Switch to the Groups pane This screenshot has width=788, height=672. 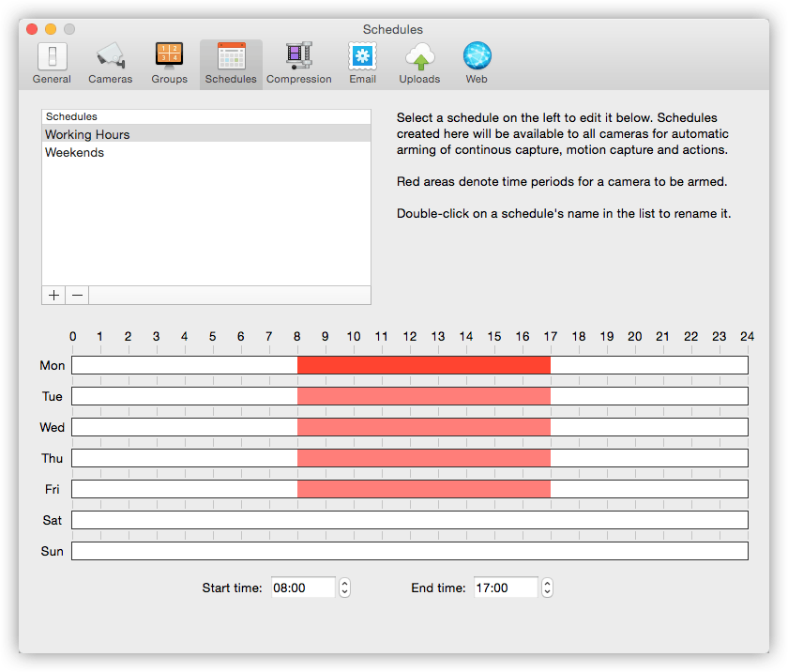click(169, 63)
